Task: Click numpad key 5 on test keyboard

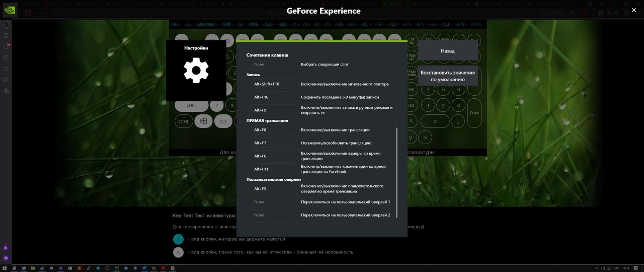Action: tap(443, 90)
